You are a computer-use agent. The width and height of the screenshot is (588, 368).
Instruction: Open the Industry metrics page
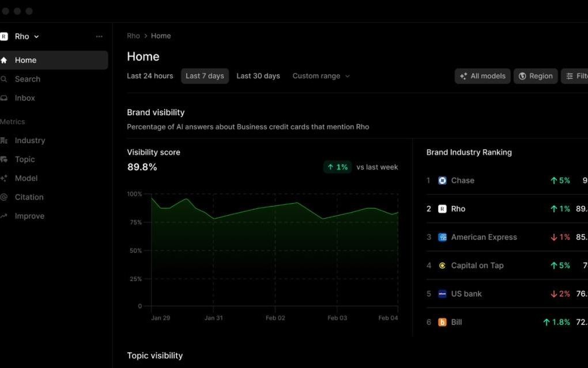(30, 140)
